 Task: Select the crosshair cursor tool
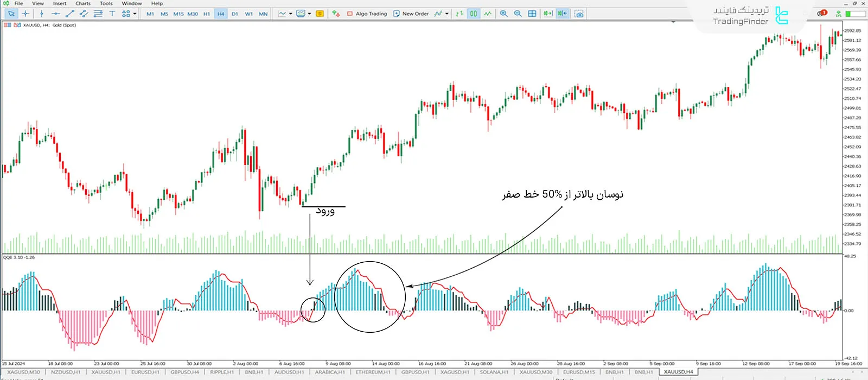point(25,14)
